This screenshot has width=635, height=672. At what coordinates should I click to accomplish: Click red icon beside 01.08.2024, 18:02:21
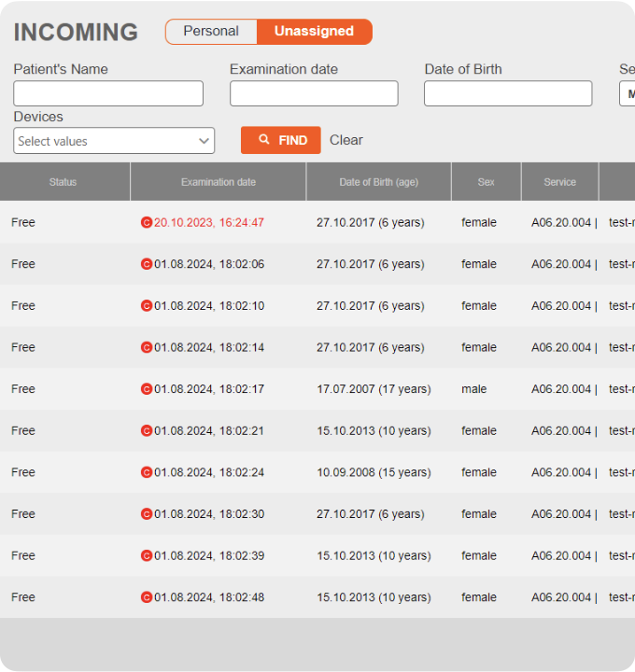(x=146, y=431)
